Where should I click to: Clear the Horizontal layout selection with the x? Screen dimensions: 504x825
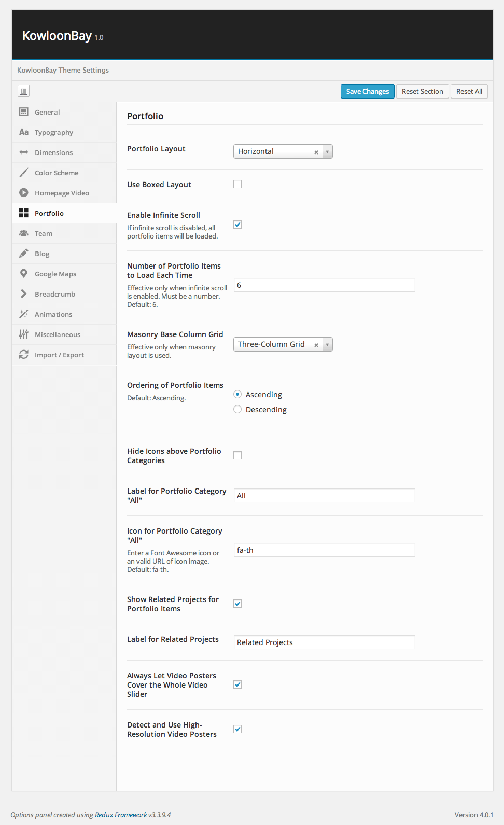point(316,152)
